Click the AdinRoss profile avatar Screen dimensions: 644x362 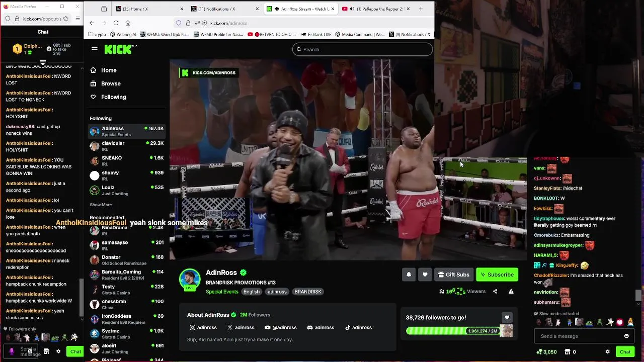tap(190, 280)
